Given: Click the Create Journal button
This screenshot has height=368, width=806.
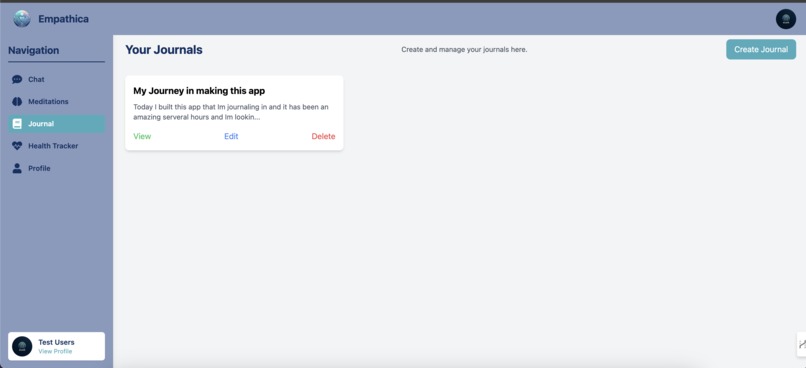Looking at the screenshot, I should tap(761, 49).
